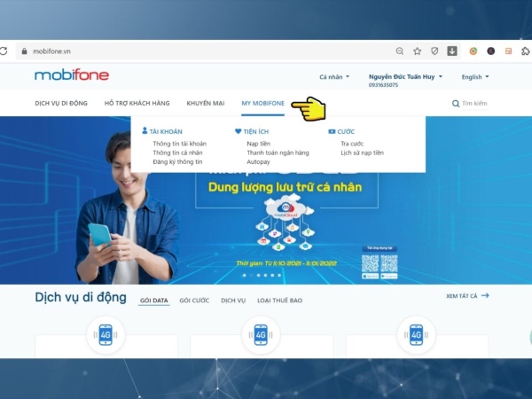Click the search magnifier icon beside Tìm kiếm

coord(456,104)
